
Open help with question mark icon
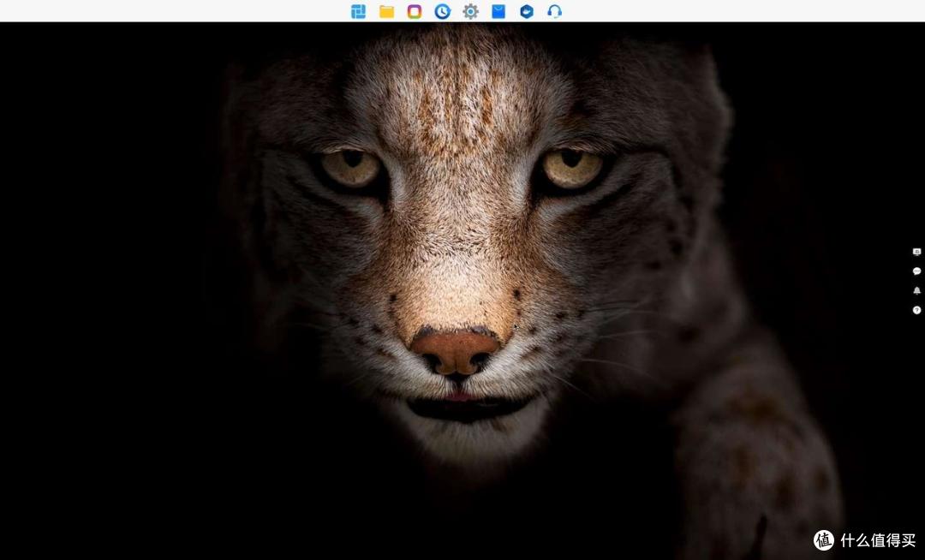(x=916, y=310)
